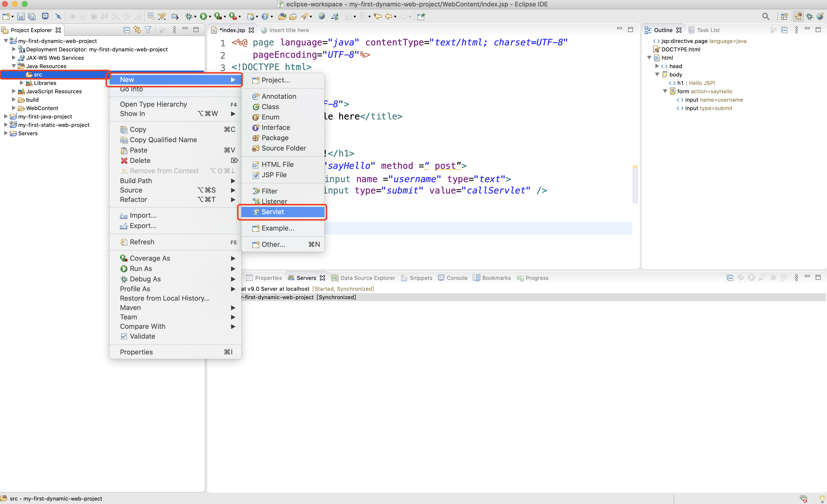Collapse all in the Outline view toolbar
This screenshot has width=827, height=504.
pyautogui.click(x=784, y=30)
